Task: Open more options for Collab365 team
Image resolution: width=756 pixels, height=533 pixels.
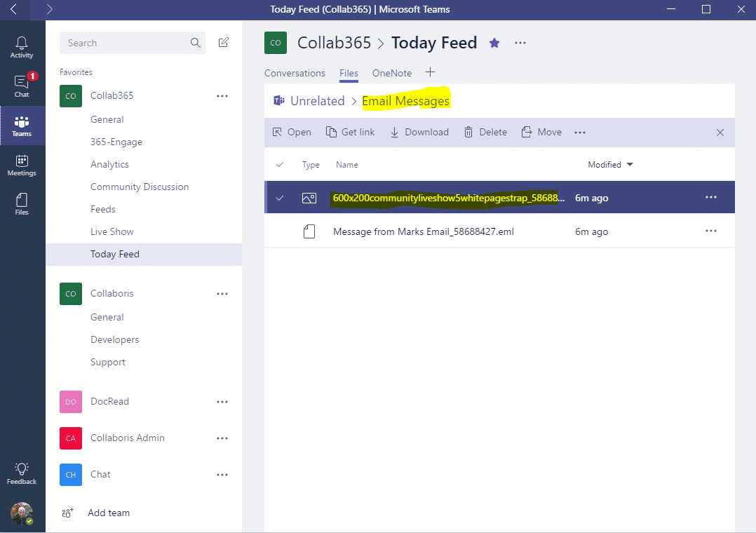Action: point(222,96)
